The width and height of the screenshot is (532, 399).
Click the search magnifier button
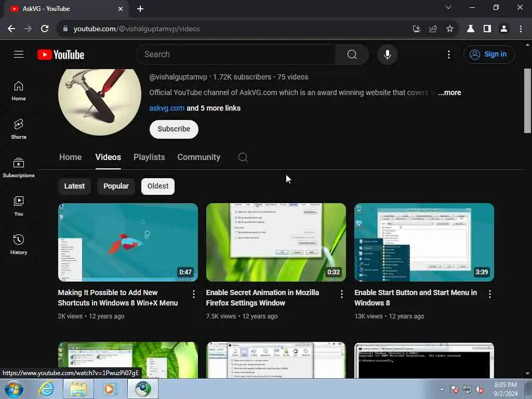coord(352,54)
